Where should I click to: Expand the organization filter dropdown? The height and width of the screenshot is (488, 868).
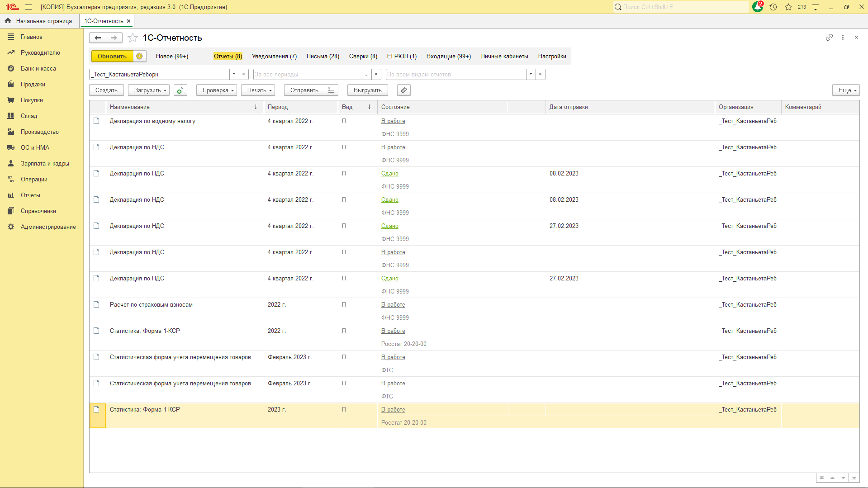tap(234, 74)
